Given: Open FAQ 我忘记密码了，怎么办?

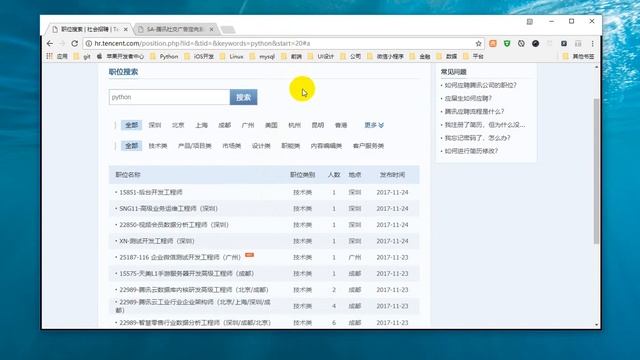Looking at the screenshot, I should 478,138.
